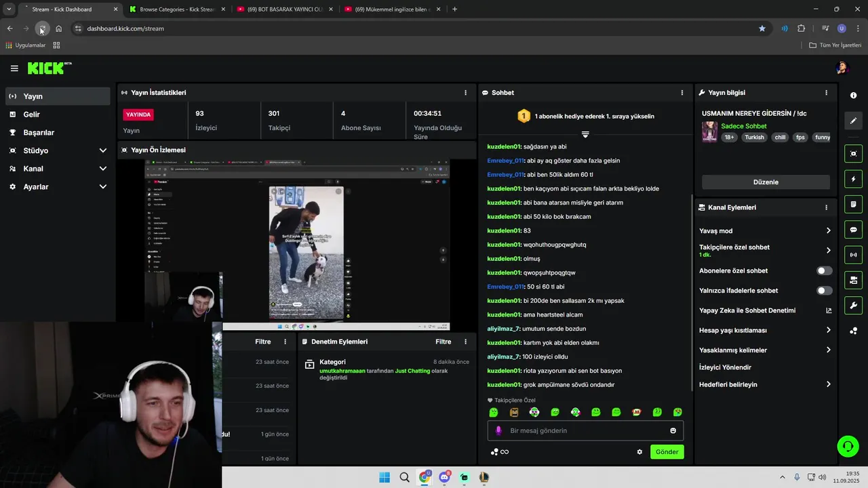This screenshot has width=868, height=488.
Task: Click the infinity icon below chat input
Action: click(505, 452)
